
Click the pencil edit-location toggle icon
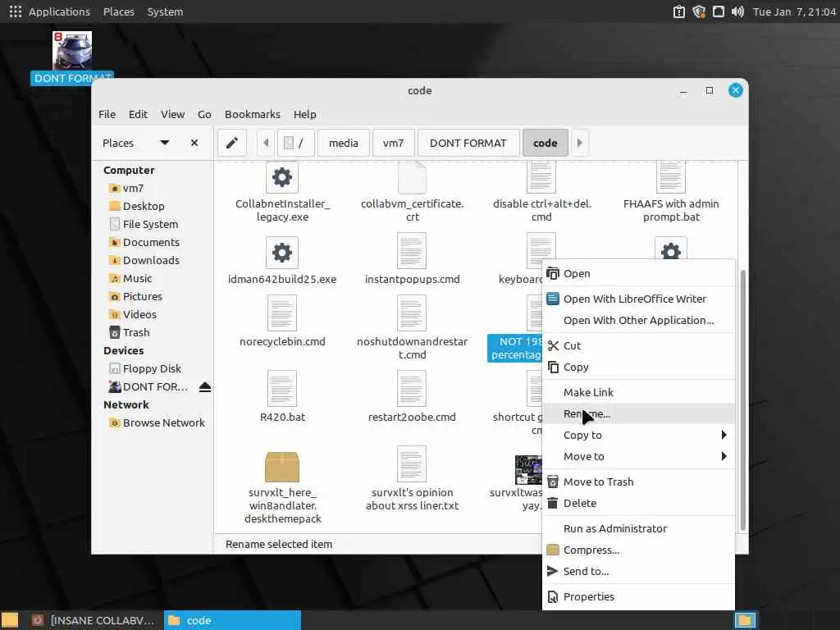tap(232, 143)
